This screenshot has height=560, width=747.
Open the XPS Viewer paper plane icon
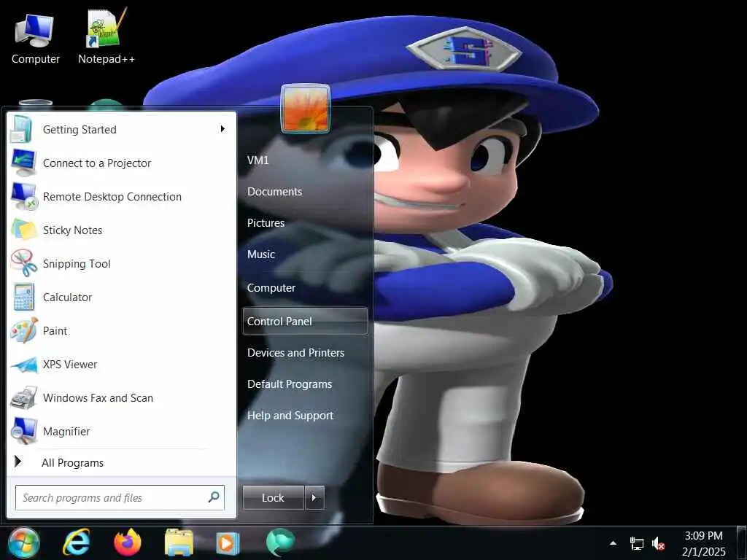(x=23, y=365)
